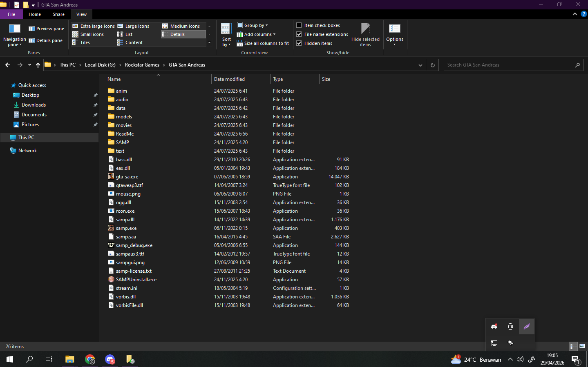Open the Help question mark icon
Viewport: 588px width, 367px height.
[584, 14]
